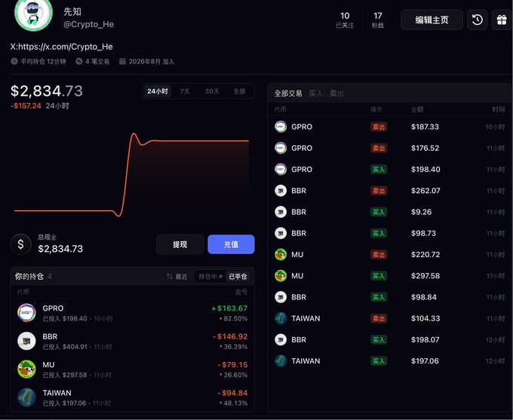
Task: Open the 最近 sort dropdown
Action: [177, 277]
